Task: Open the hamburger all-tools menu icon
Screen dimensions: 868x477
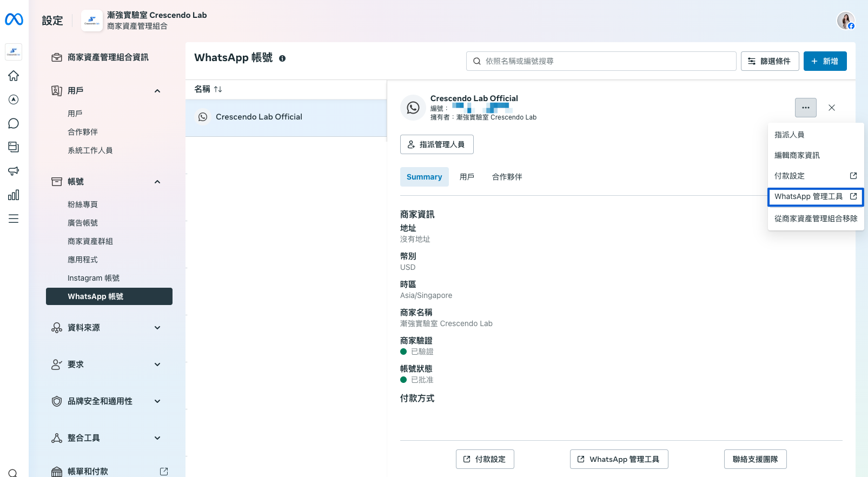Action: click(14, 218)
